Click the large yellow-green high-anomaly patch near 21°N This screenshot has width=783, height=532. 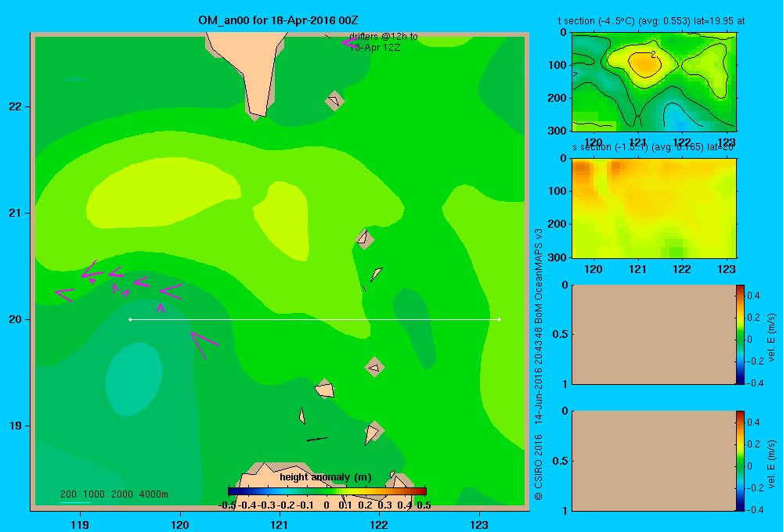(x=164, y=193)
